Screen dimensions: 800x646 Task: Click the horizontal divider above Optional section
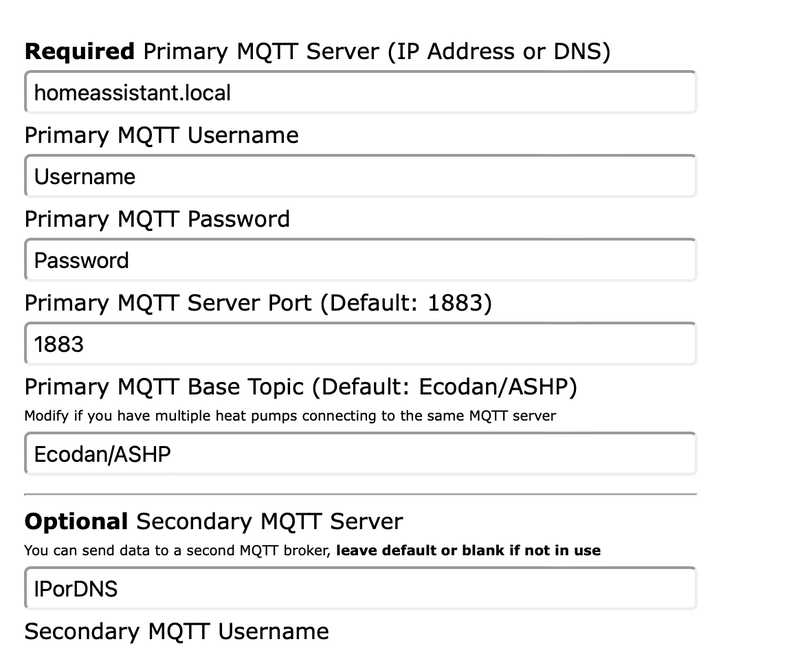tap(360, 494)
